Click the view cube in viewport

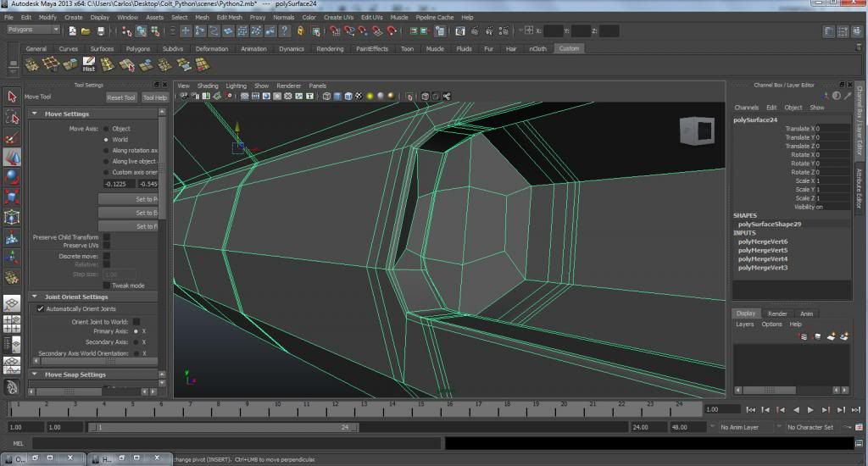point(696,131)
